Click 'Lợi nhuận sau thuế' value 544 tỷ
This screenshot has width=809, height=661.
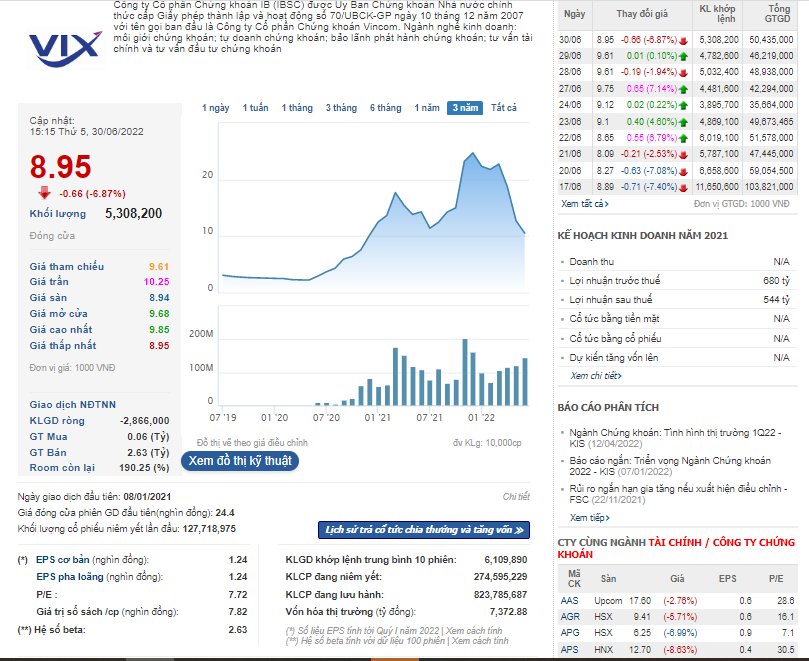point(776,300)
